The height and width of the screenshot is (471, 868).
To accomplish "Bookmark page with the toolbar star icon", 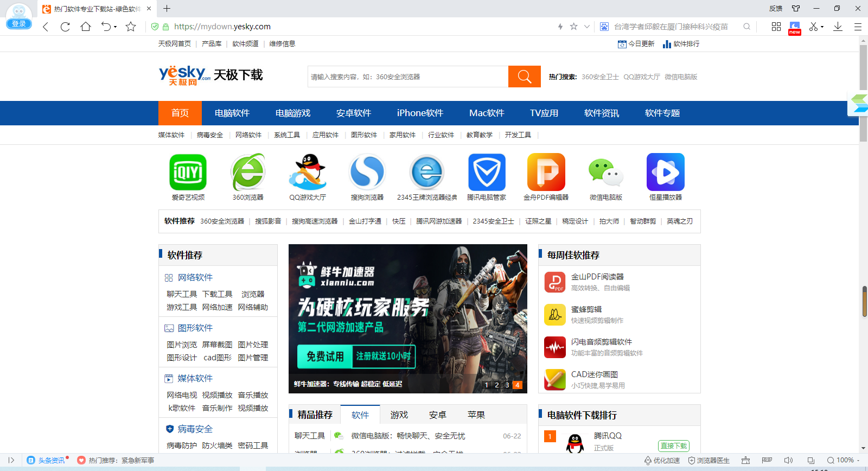I will [131, 27].
